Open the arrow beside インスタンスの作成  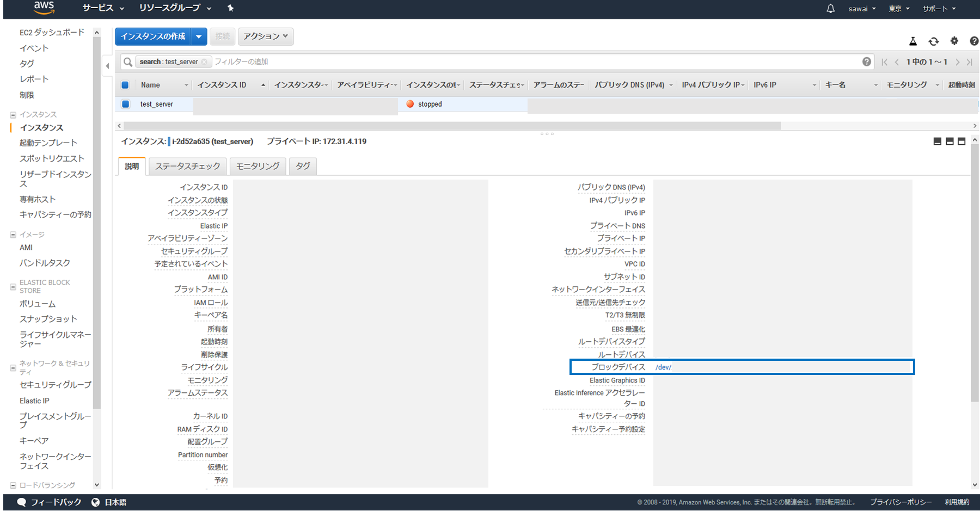pyautogui.click(x=199, y=36)
